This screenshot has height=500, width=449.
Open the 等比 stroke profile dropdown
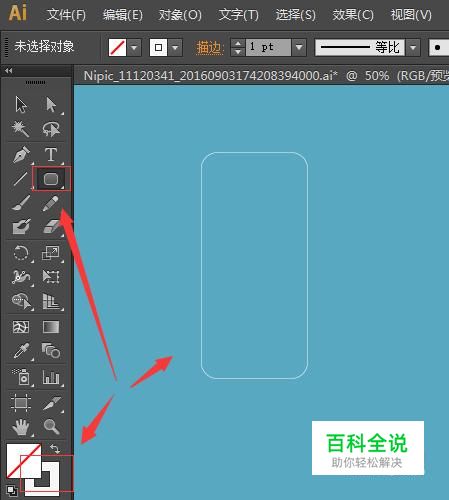pyautogui.click(x=413, y=48)
